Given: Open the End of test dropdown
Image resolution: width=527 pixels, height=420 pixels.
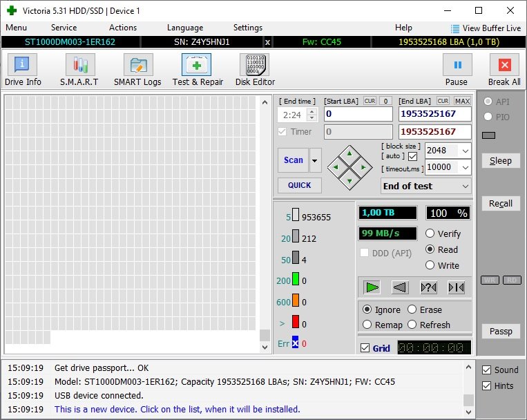Looking at the screenshot, I should click(x=465, y=186).
